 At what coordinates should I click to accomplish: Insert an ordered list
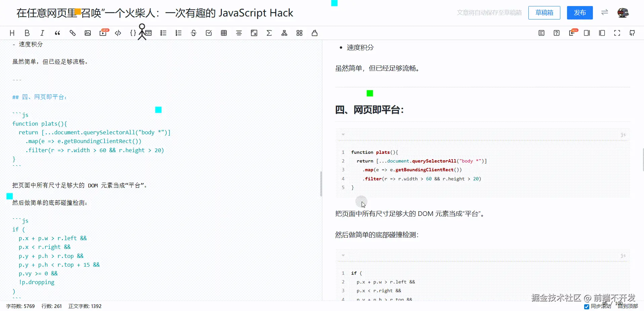coord(178,33)
